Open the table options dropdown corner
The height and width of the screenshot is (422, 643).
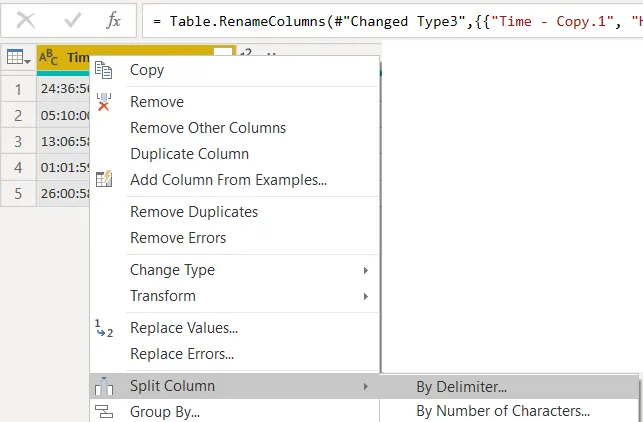click(18, 58)
